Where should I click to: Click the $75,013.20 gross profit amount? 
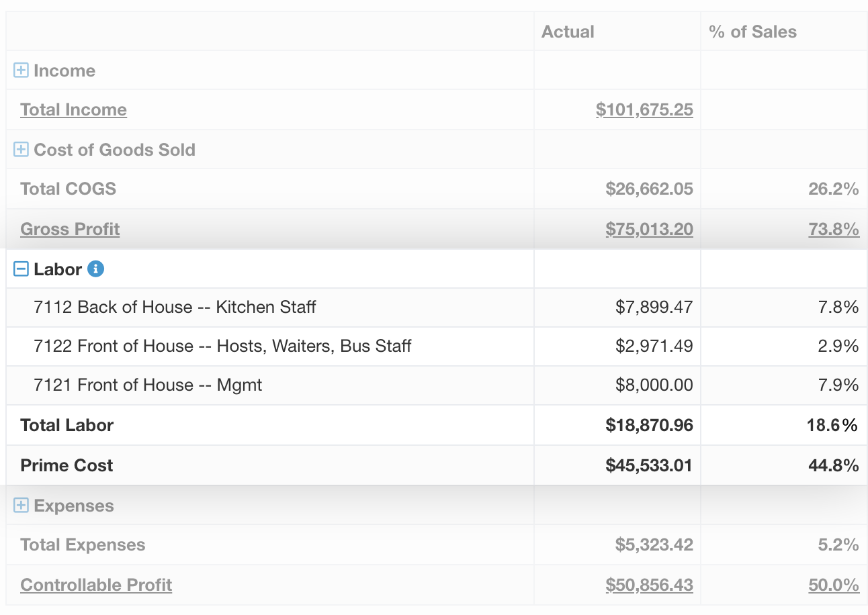(648, 229)
